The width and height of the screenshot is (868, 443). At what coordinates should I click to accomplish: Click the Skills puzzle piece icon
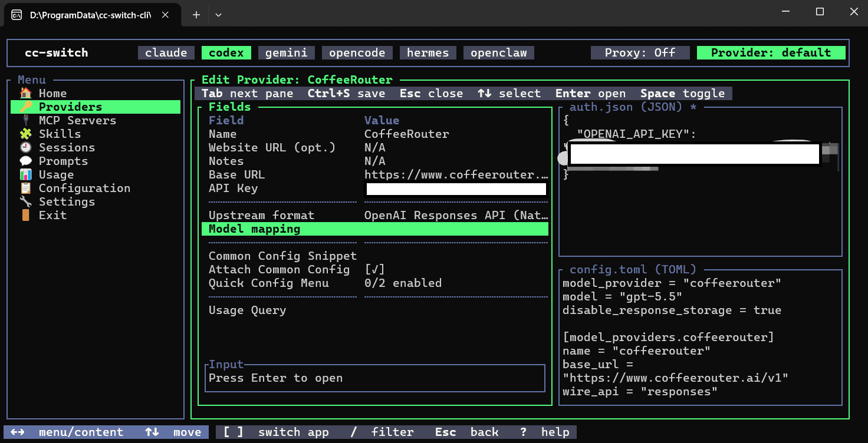25,134
